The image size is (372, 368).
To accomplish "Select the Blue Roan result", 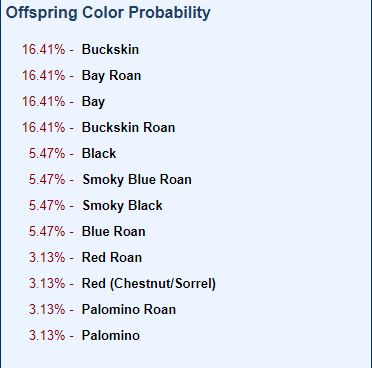I will click(114, 231).
